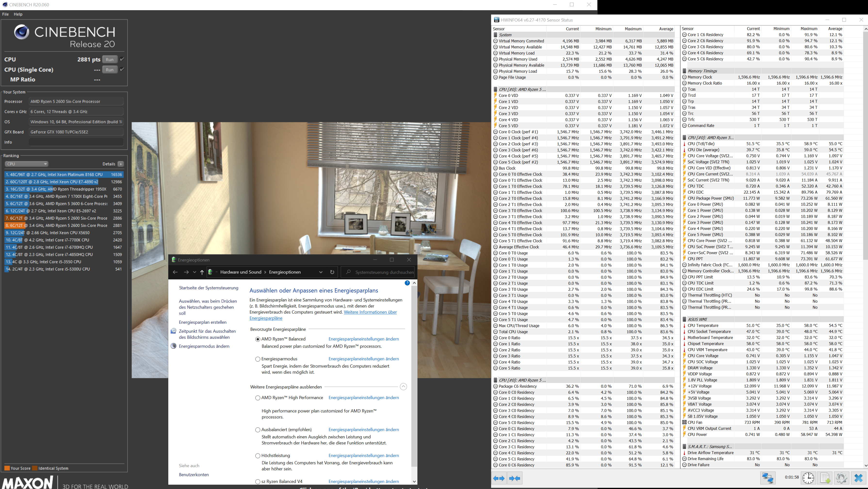Open the Cinebench File menu
This screenshot has width=868, height=489.
click(5, 14)
